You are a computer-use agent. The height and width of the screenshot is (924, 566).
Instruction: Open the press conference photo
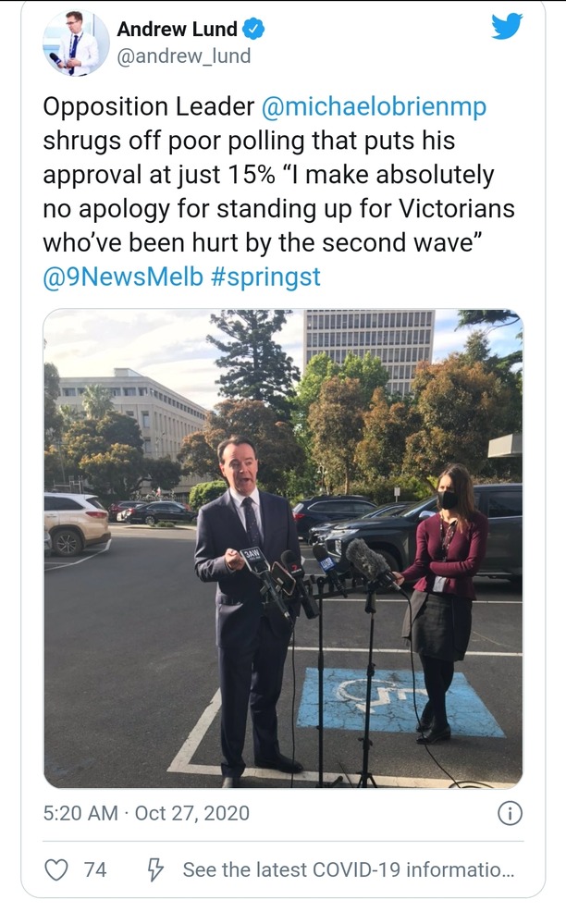pos(283,548)
